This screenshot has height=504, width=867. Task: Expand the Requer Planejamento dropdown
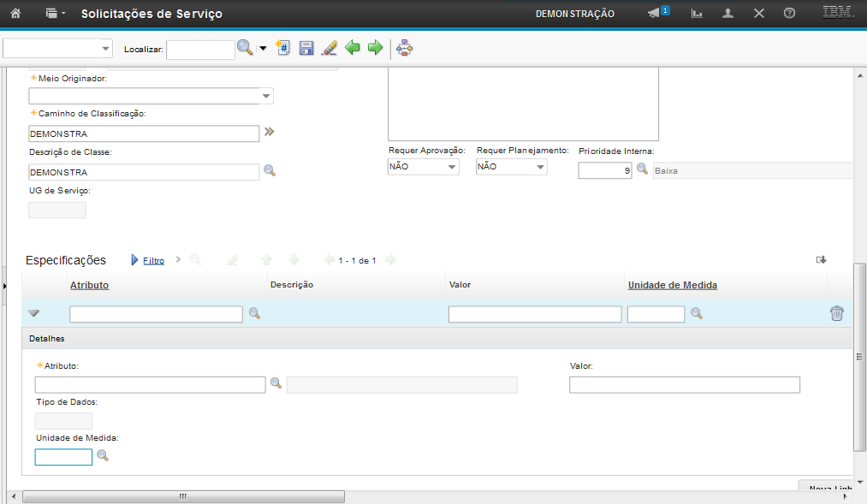click(x=540, y=168)
